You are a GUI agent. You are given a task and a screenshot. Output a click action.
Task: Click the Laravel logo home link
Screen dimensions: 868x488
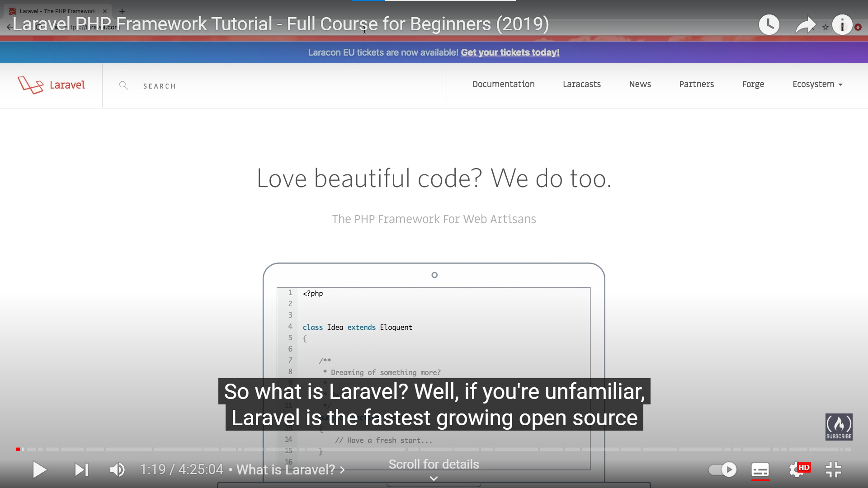(x=51, y=84)
